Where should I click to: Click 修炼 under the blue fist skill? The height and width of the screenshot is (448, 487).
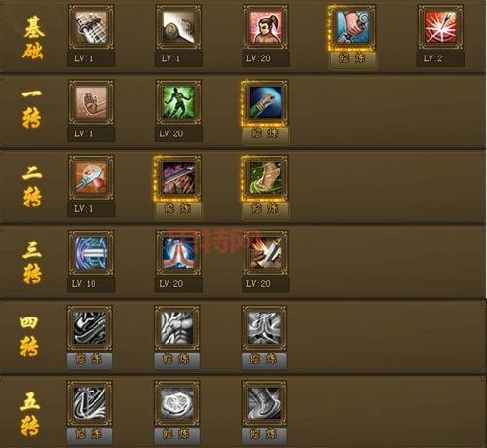pyautogui.click(x=266, y=133)
